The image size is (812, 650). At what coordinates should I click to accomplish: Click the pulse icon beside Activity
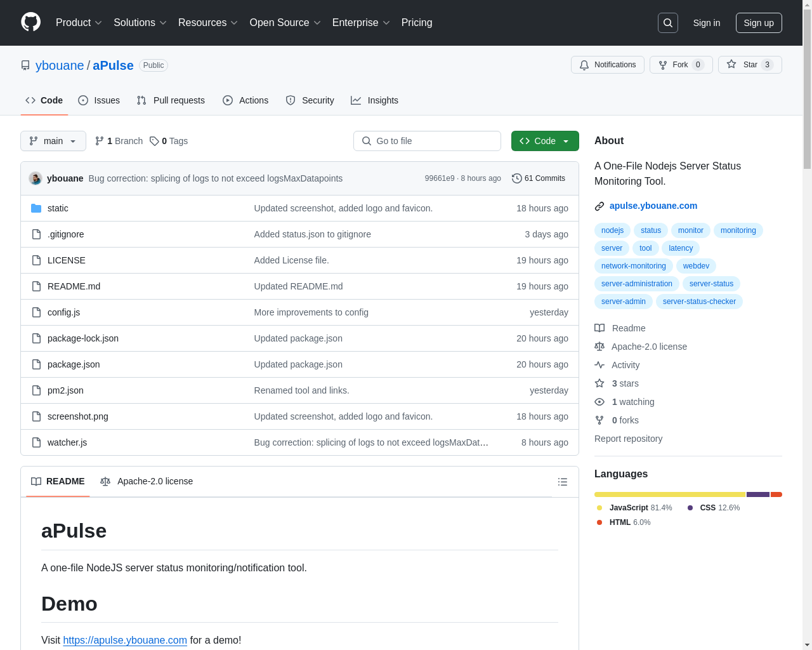[599, 365]
